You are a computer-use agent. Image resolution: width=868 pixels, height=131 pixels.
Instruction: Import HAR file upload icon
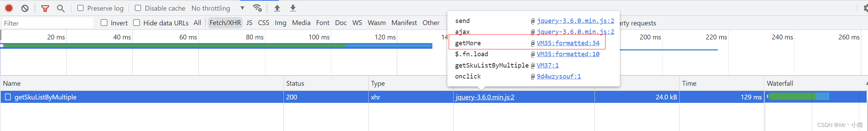277,8
